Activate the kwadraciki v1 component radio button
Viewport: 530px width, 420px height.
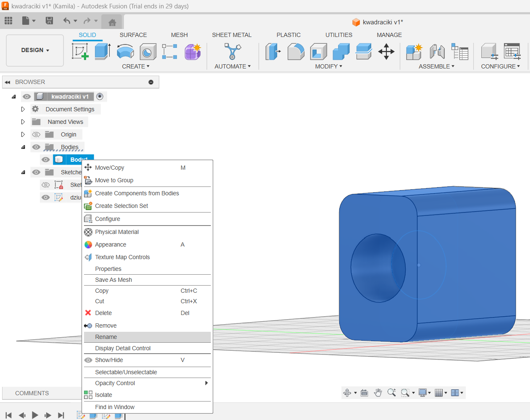[x=100, y=97]
